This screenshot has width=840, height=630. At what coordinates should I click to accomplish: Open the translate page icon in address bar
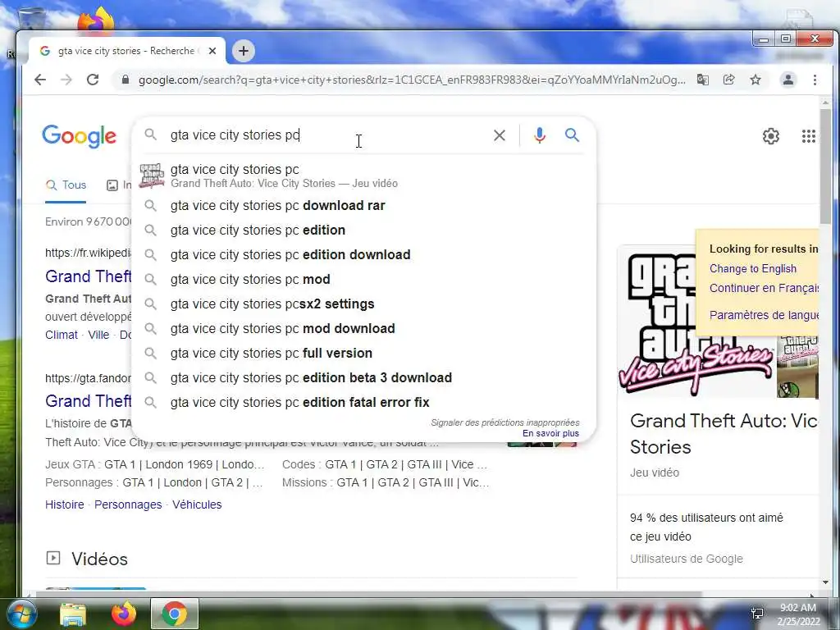703,80
